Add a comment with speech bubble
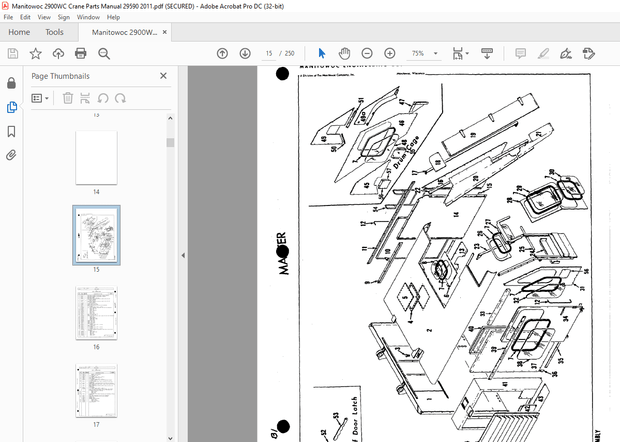Image resolution: width=620 pixels, height=442 pixels. click(x=521, y=53)
